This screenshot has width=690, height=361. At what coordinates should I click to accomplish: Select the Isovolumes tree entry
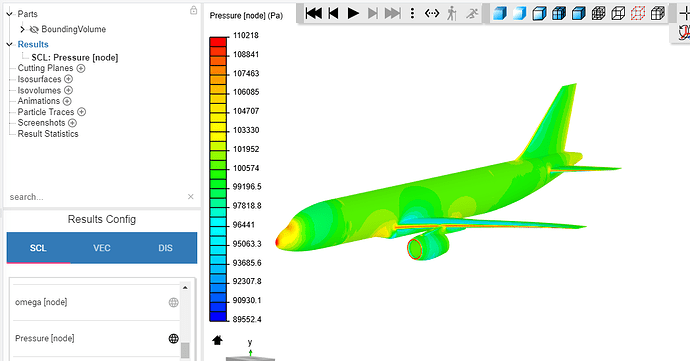click(x=39, y=90)
